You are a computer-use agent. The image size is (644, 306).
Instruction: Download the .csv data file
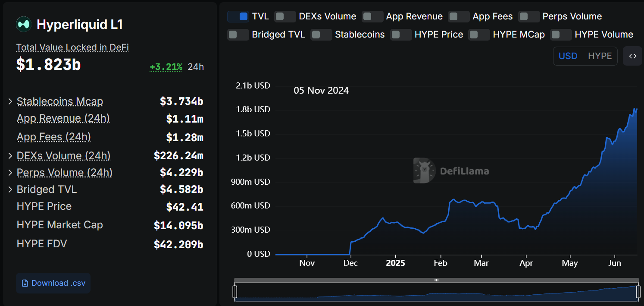(53, 283)
